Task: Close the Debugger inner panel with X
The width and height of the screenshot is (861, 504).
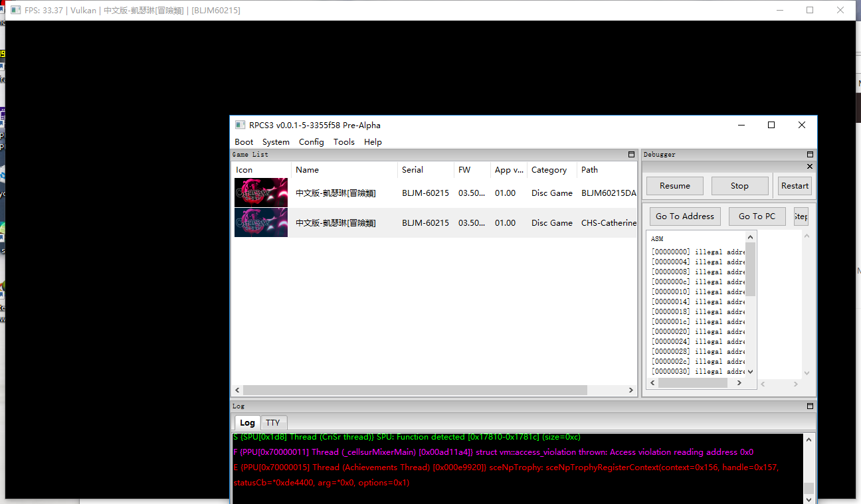Action: click(809, 167)
